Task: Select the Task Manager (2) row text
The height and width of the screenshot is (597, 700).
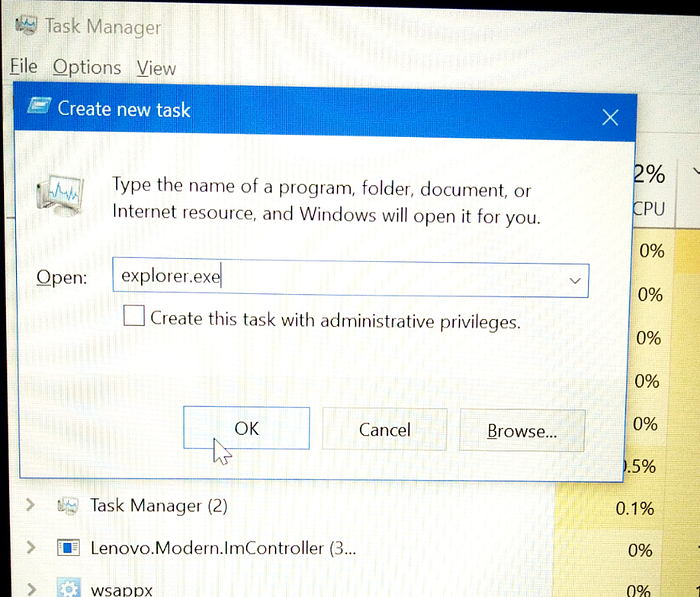Action: [159, 506]
